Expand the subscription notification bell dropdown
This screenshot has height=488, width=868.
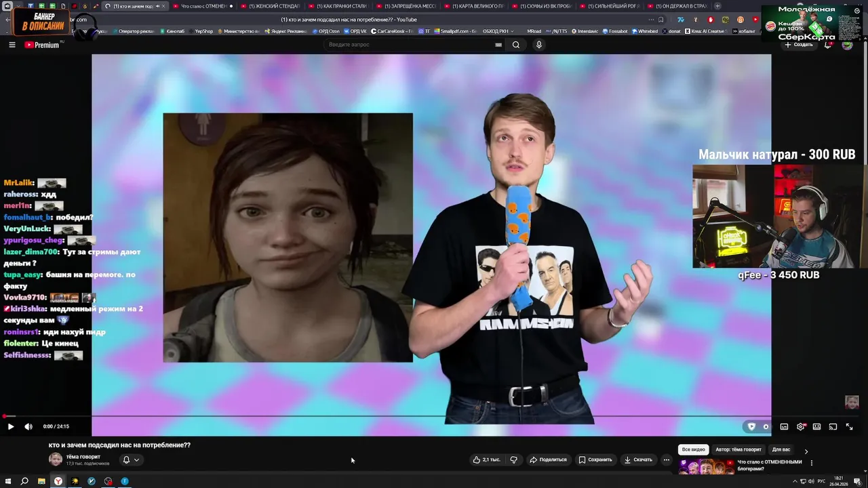tap(131, 460)
